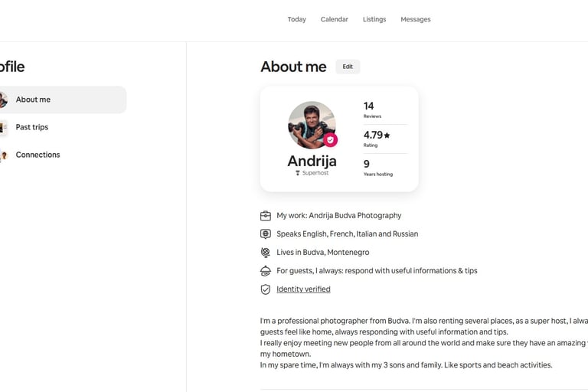Viewport: 588px width, 392px height.
Task: Click the globe icon beside Lives in Budva
Action: pyautogui.click(x=266, y=253)
